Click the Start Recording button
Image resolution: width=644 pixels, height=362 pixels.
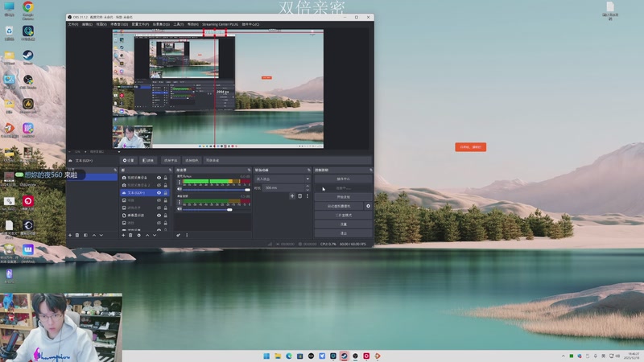[x=343, y=196]
